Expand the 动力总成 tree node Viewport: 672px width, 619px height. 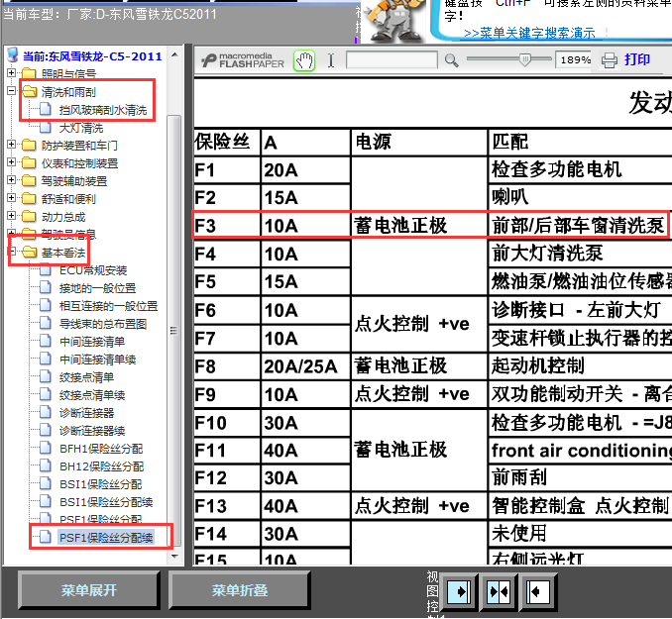point(12,216)
